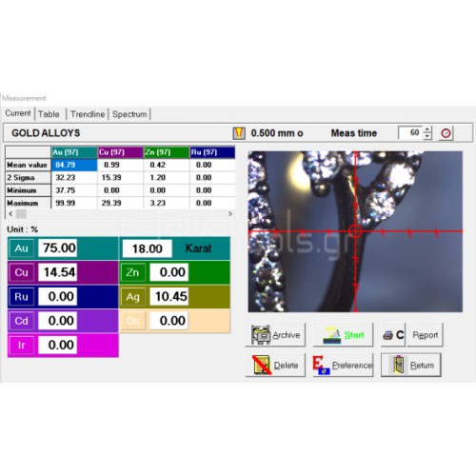This screenshot has height=476, width=476.
Task: Decrease Meas time with the down arrow
Action: (427, 136)
